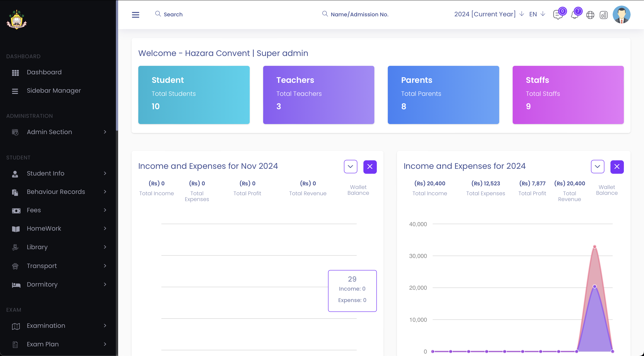
Task: Click the Dormitory sidebar icon
Action: coord(16,285)
